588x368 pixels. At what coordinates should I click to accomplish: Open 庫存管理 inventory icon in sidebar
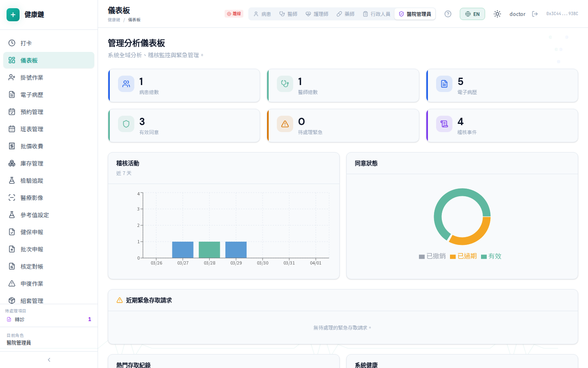12,163
